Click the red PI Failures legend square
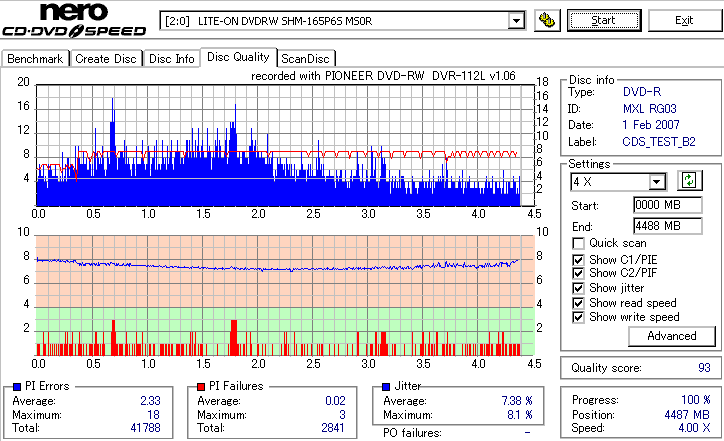The image size is (724, 441). (x=201, y=387)
